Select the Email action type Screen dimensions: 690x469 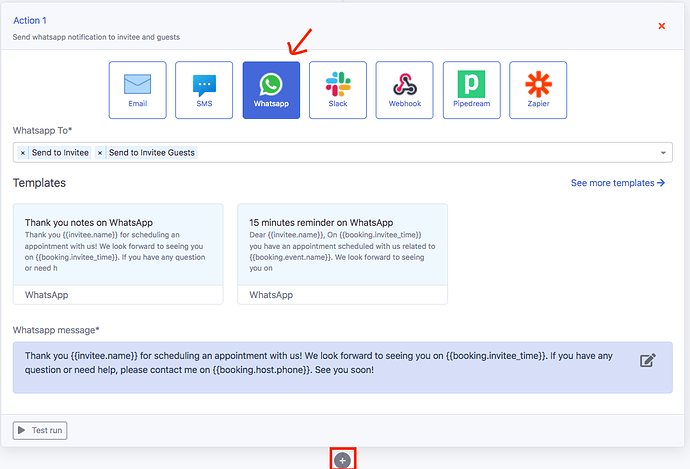pos(137,90)
